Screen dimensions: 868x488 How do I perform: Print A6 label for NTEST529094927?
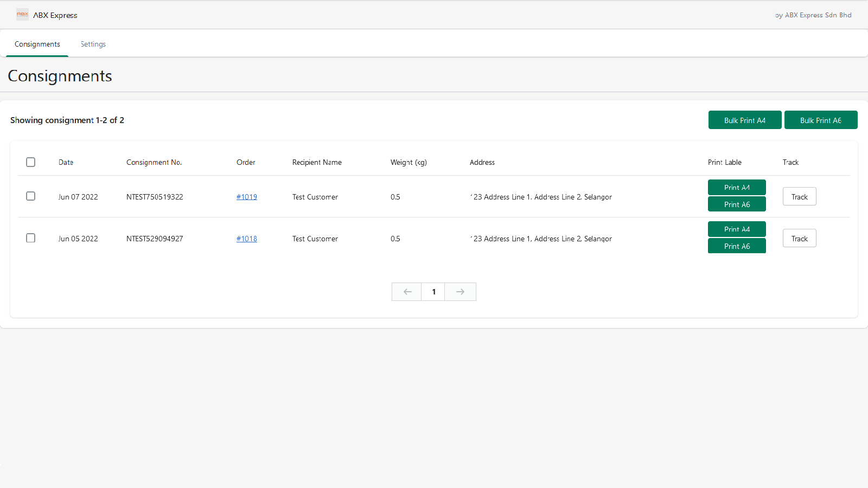coord(737,246)
